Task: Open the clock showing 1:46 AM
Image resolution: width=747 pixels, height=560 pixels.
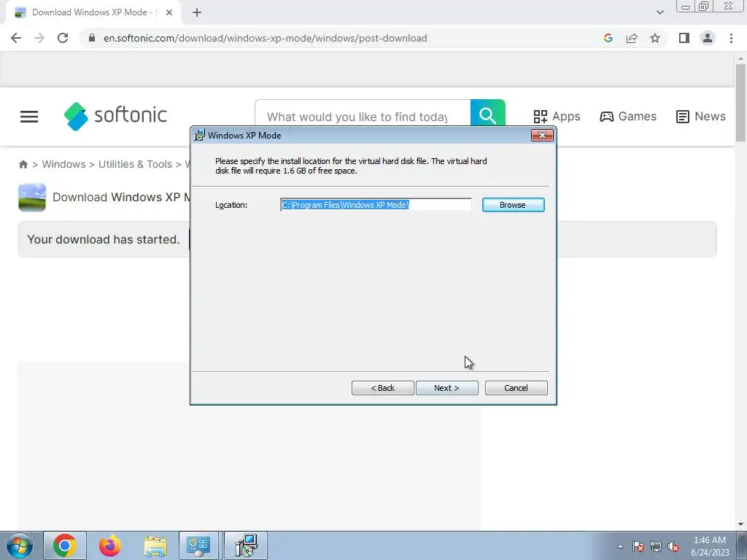Action: pyautogui.click(x=710, y=546)
